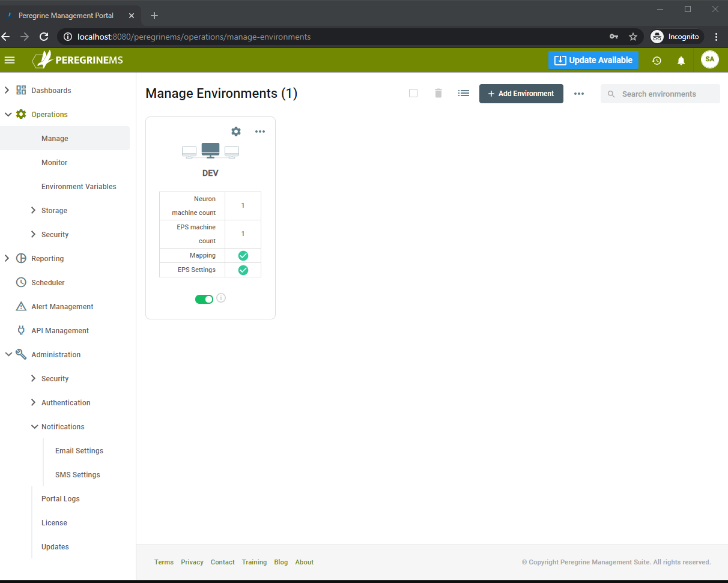Expand the Authentication submenu

pyautogui.click(x=34, y=402)
